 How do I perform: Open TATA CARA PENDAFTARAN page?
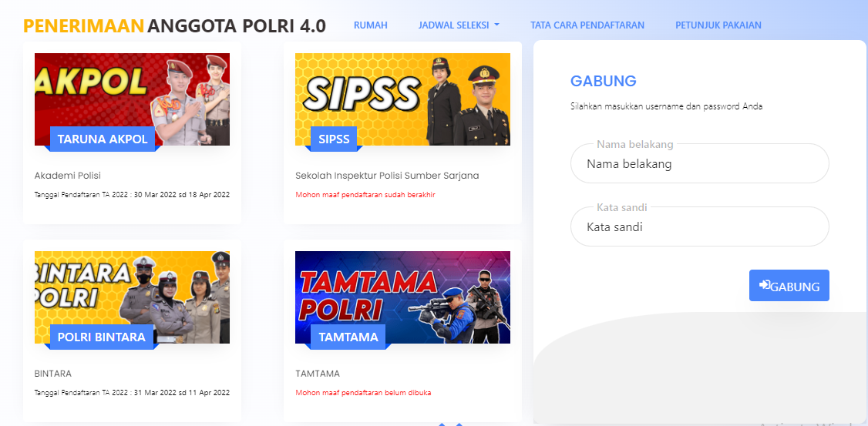[x=587, y=25]
